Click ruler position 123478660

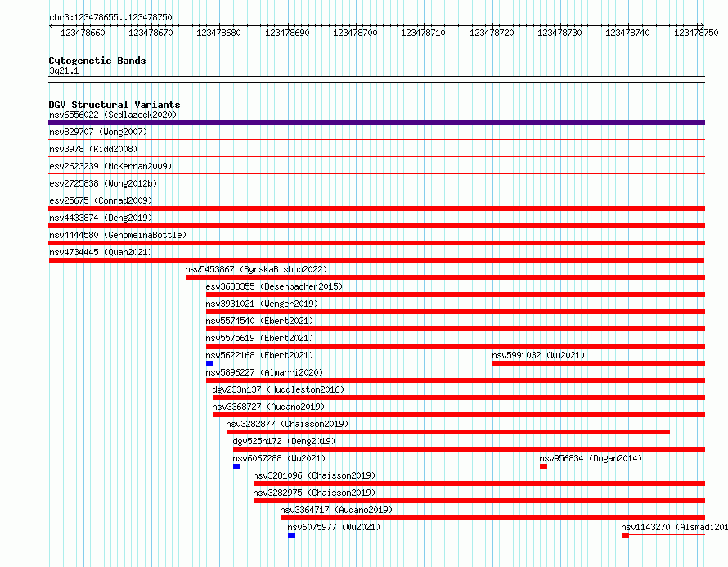(83, 33)
